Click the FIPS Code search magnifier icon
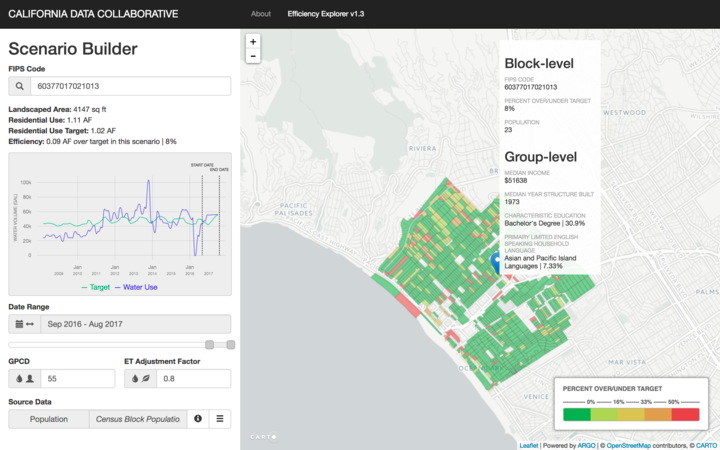This screenshot has height=450, width=720. 19,86
